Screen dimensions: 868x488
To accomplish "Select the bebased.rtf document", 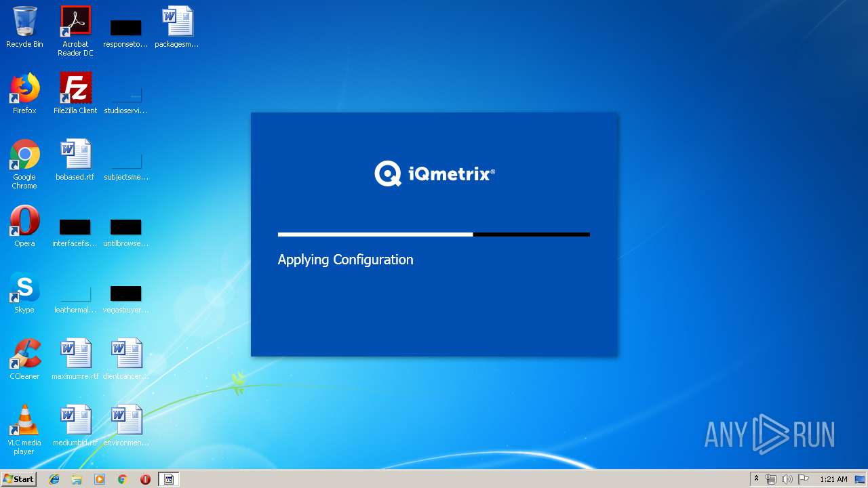I will click(x=75, y=161).
